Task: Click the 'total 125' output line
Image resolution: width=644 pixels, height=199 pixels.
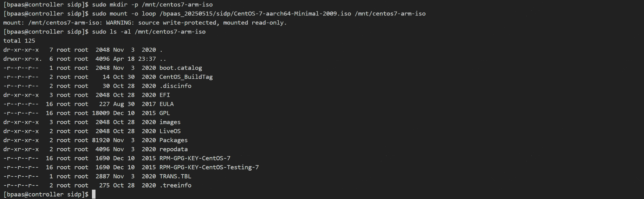Action: point(19,41)
